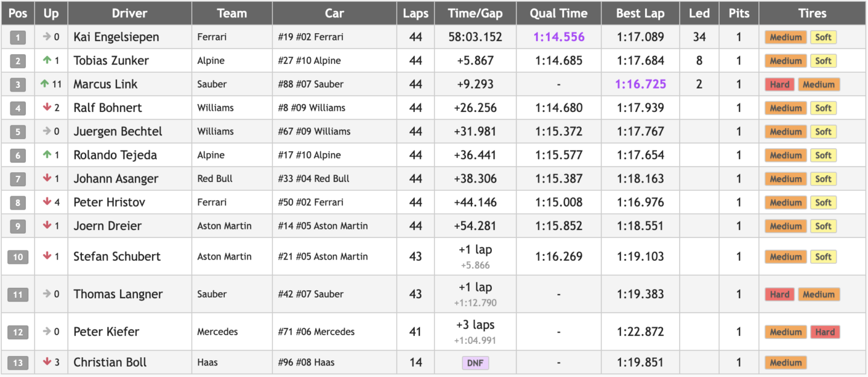
Task: Click the green up arrow in Marcus Link's row
Action: [x=45, y=84]
